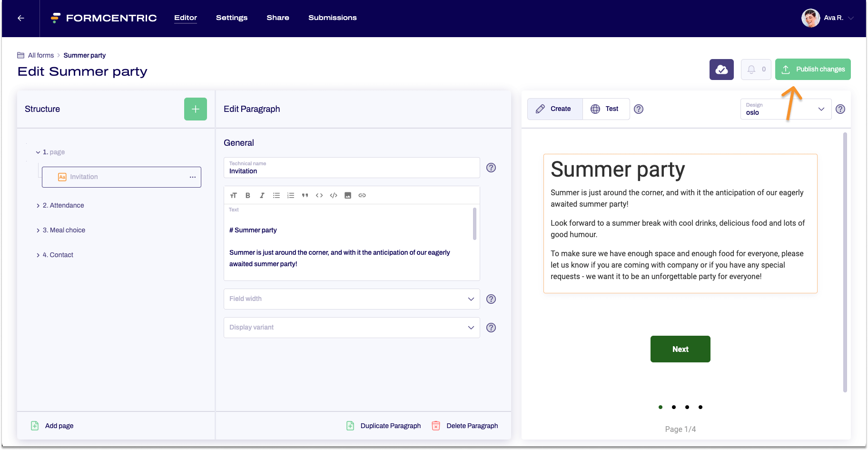The height and width of the screenshot is (450, 868).
Task: Open help for Display variant
Action: coord(491,328)
